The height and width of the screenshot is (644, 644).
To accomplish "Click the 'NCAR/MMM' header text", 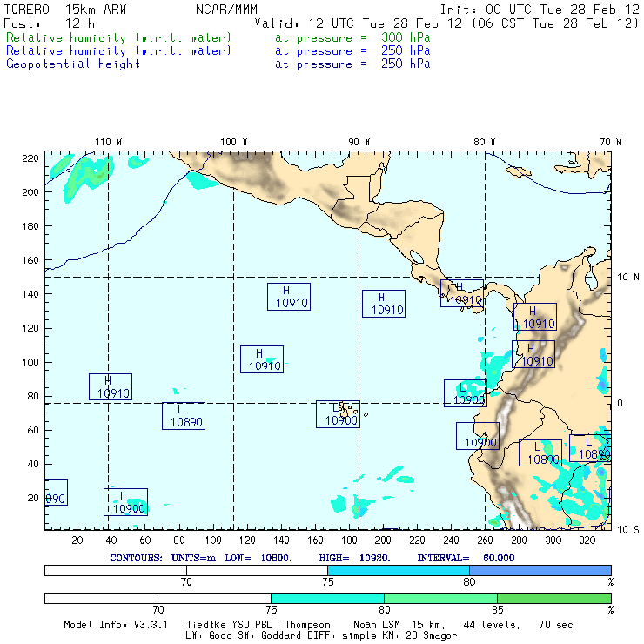I will point(226,9).
